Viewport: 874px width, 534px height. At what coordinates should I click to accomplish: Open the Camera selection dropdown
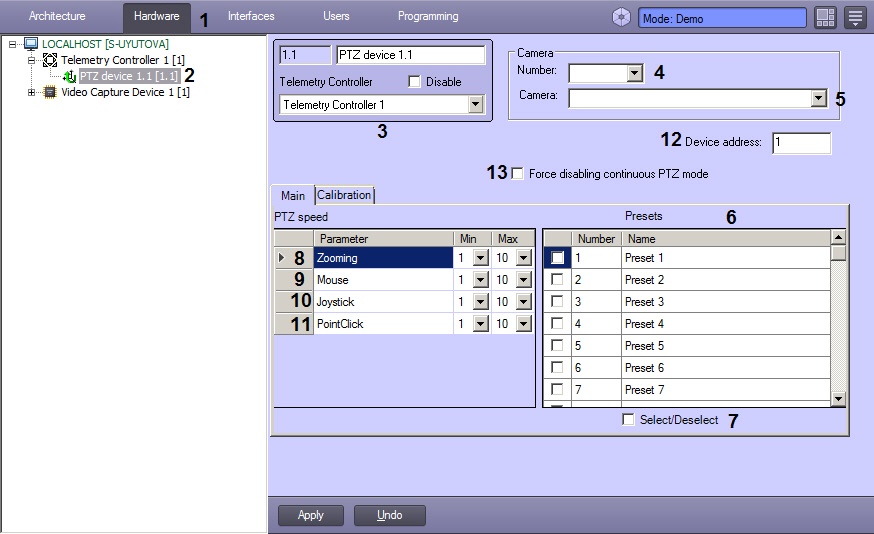click(818, 98)
